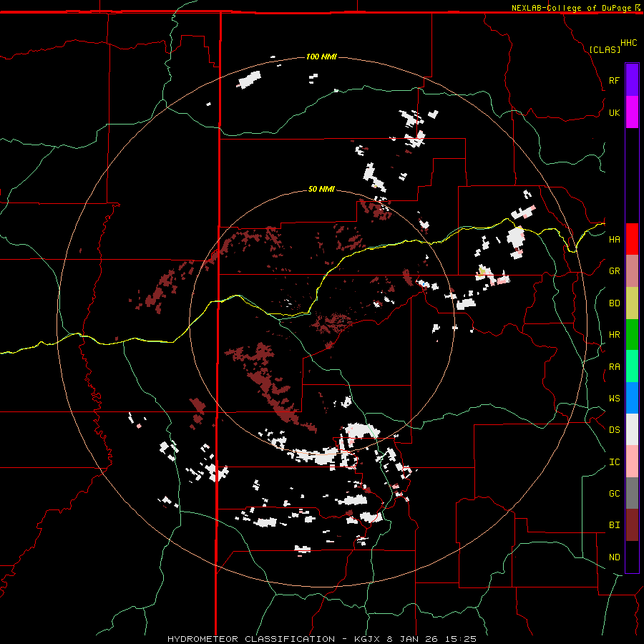Click the DS legend label

pos(614,430)
